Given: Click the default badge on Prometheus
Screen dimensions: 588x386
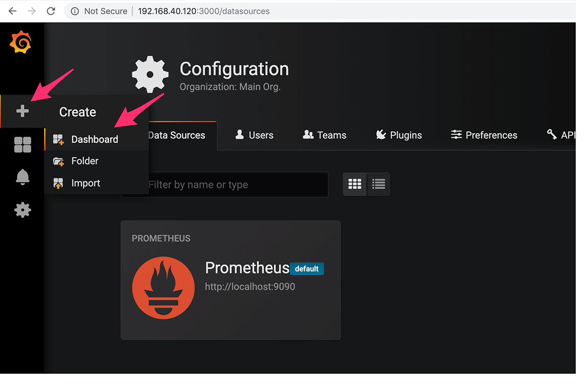Looking at the screenshot, I should coord(307,269).
